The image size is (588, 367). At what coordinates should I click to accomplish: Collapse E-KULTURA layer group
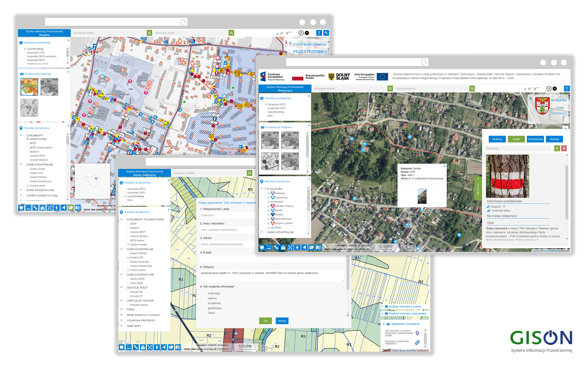coord(262,189)
